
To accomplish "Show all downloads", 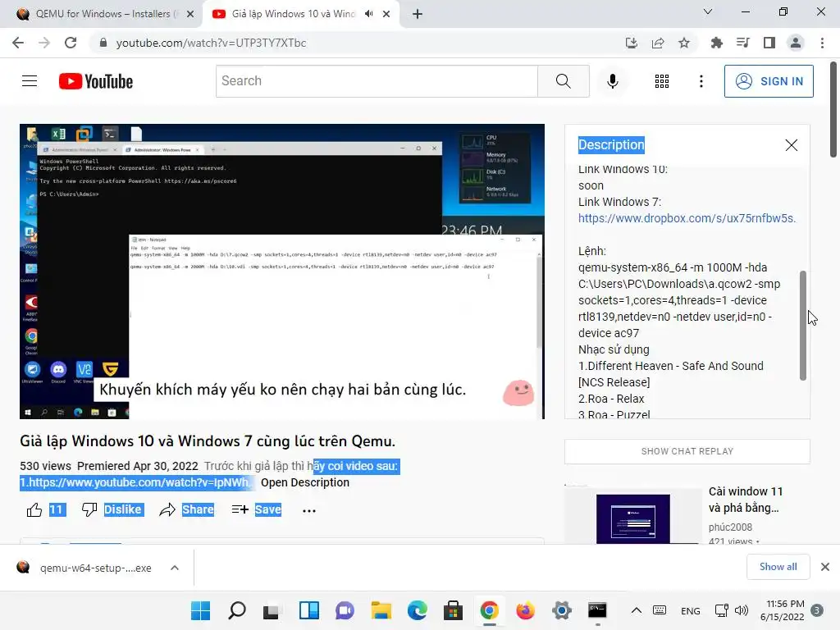I will (778, 567).
